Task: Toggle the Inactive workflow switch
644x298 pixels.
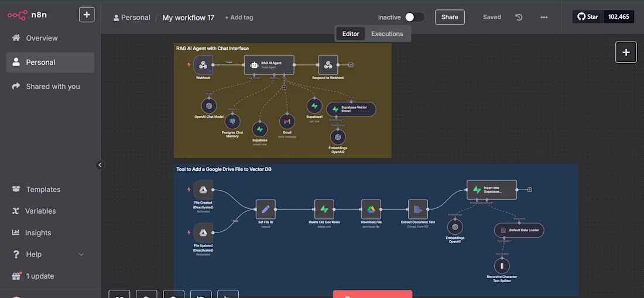Action: [x=414, y=17]
